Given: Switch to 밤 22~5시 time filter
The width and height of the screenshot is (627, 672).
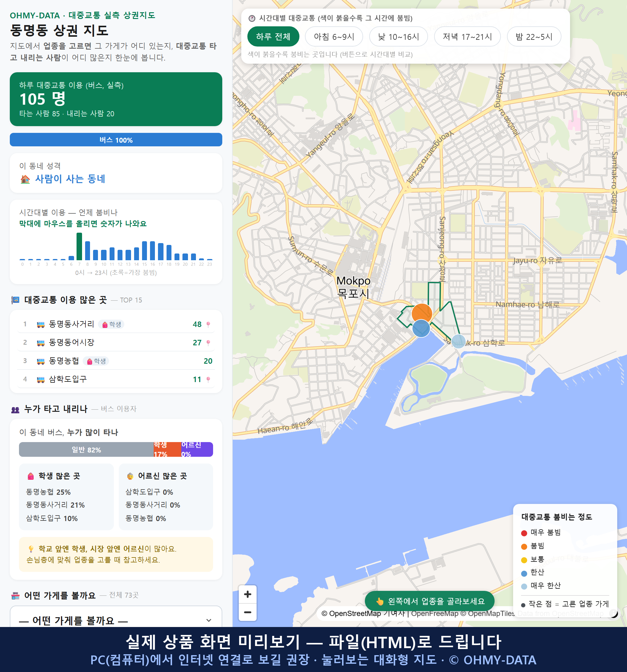Looking at the screenshot, I should [534, 36].
